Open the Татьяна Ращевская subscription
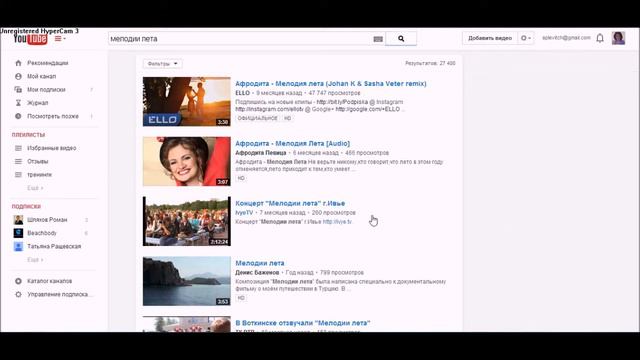640x360 pixels. click(x=54, y=247)
